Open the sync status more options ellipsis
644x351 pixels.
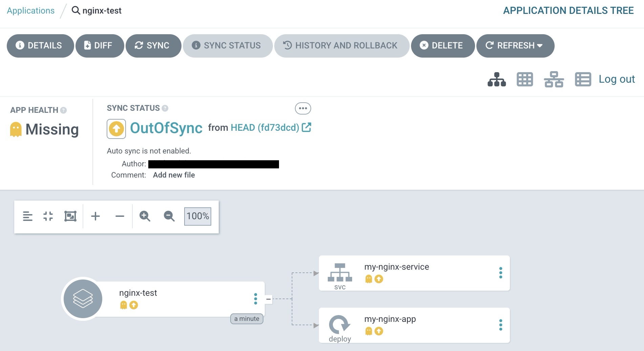[303, 108]
